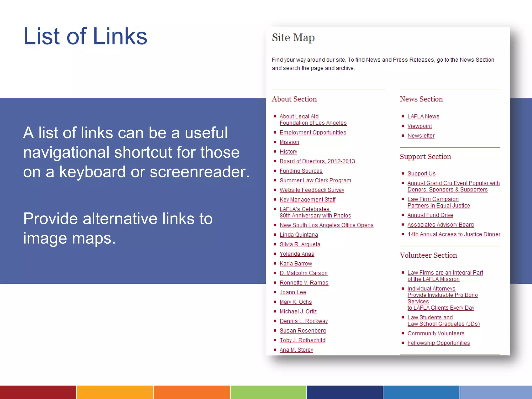Open LAFLA's Celebrates 80th Anniversary link

(315, 212)
